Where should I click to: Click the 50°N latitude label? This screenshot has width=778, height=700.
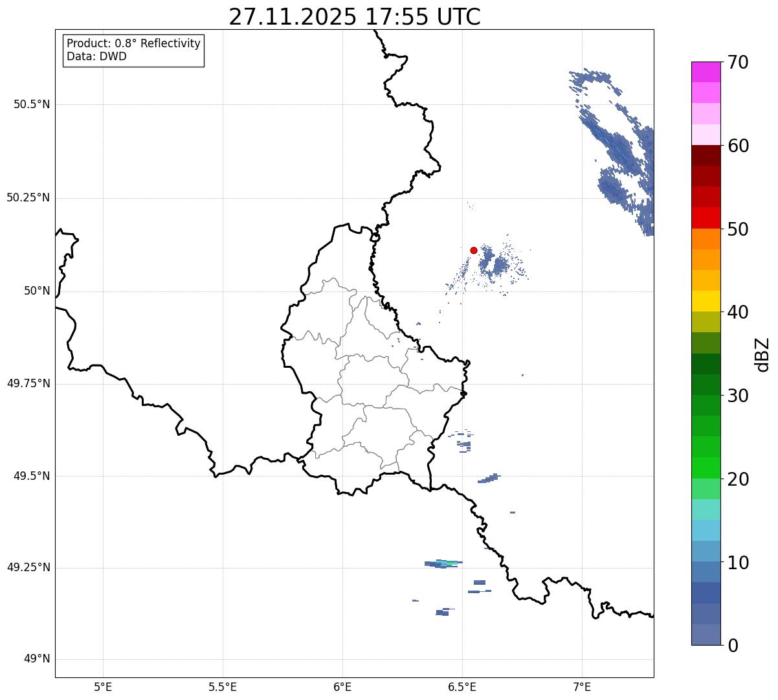coord(37,291)
